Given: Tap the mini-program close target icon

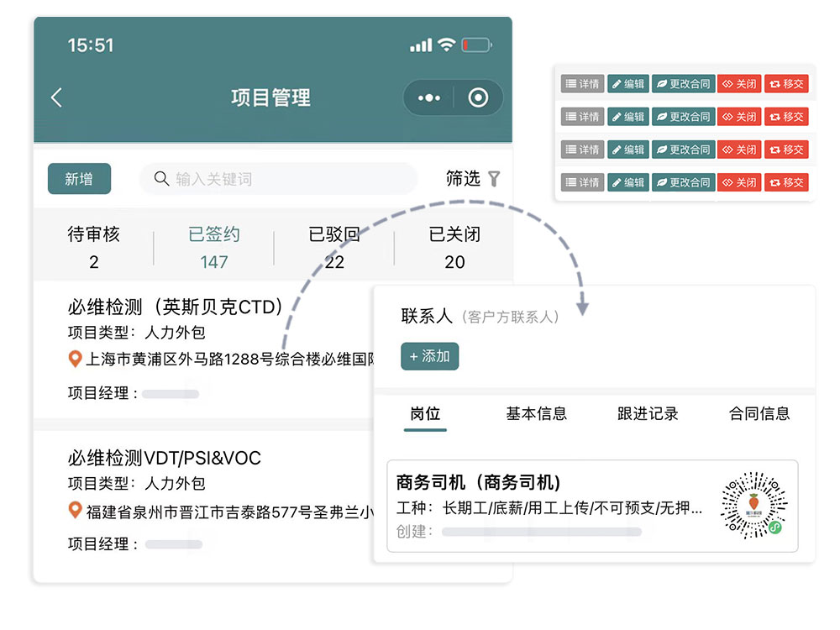Looking at the screenshot, I should click(x=478, y=98).
